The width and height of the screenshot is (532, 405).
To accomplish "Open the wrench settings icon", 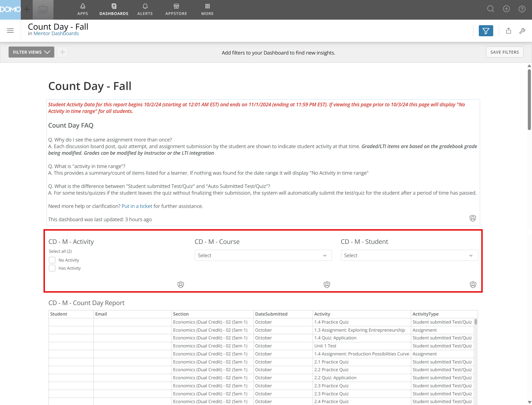I will (522, 31).
